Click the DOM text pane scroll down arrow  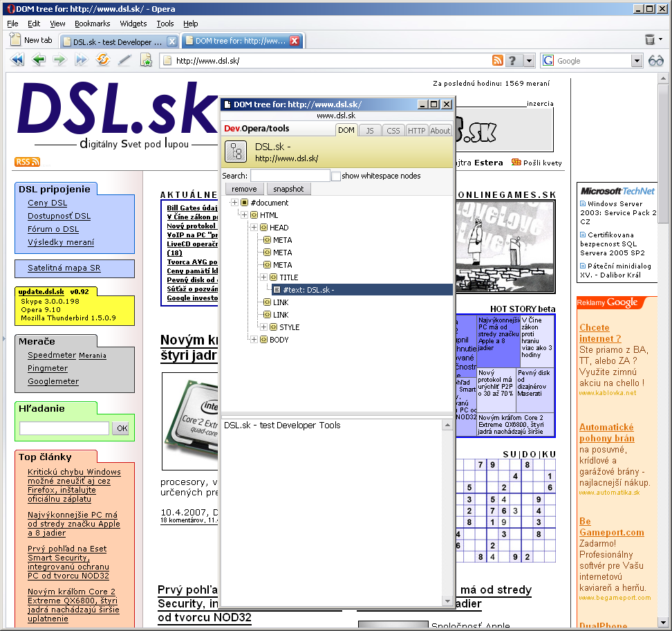coord(447,601)
